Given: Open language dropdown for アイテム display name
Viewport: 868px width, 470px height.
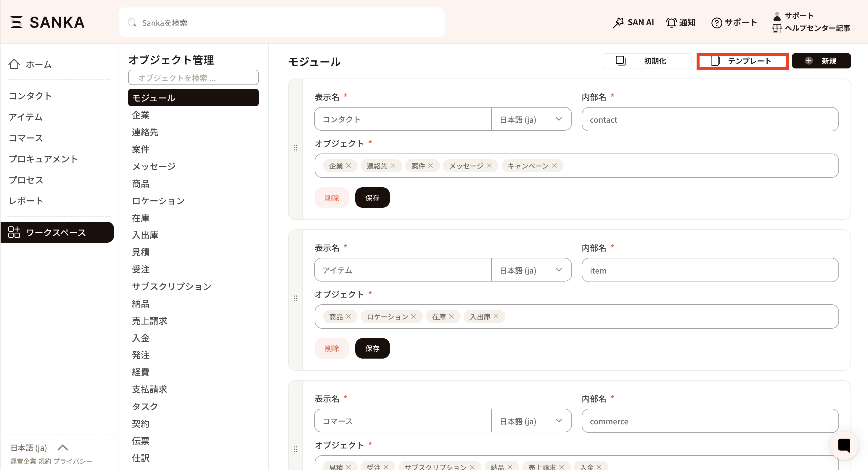Looking at the screenshot, I should pos(531,270).
